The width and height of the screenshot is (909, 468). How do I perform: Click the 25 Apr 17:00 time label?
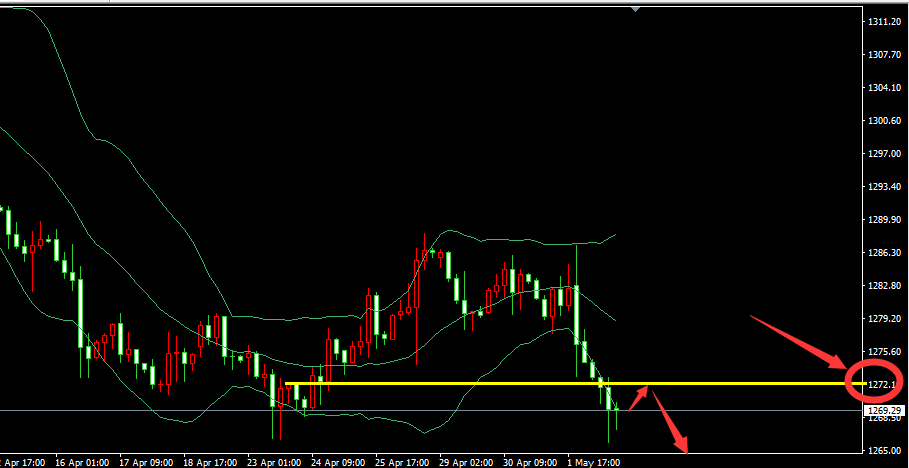401,462
